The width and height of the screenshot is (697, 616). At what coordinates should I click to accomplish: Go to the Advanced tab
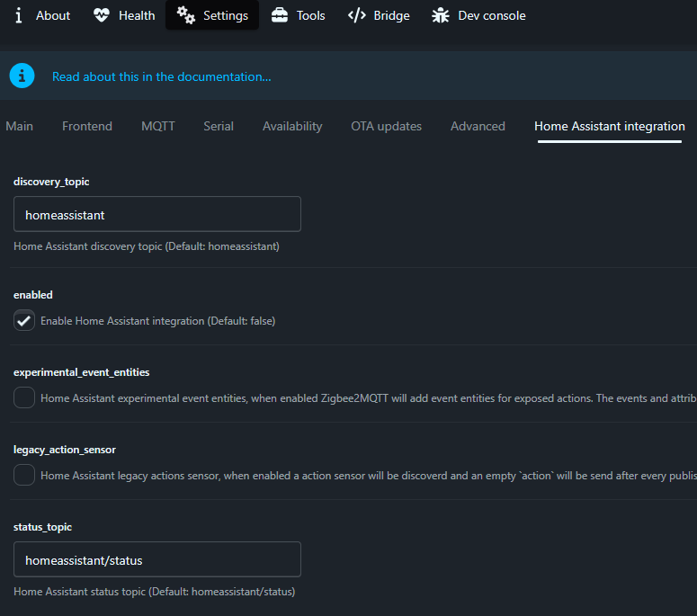[x=478, y=126]
